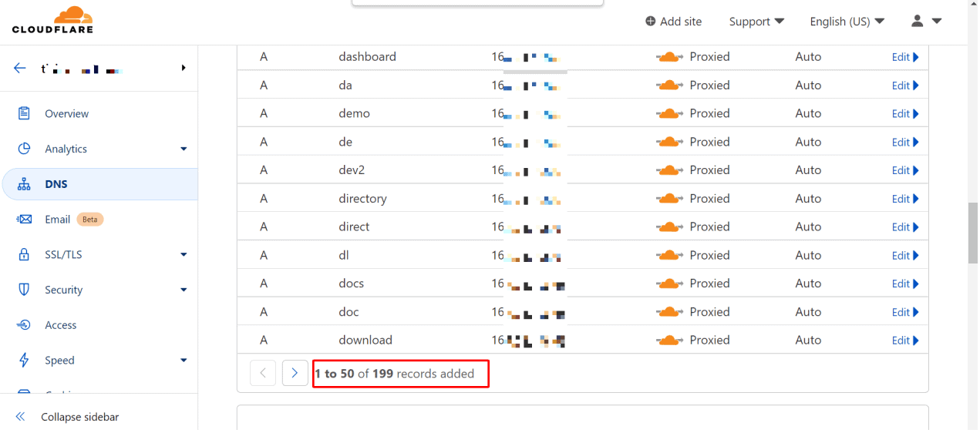The width and height of the screenshot is (980, 433).
Task: Expand Edit for the dashboard record
Action: coord(905,57)
